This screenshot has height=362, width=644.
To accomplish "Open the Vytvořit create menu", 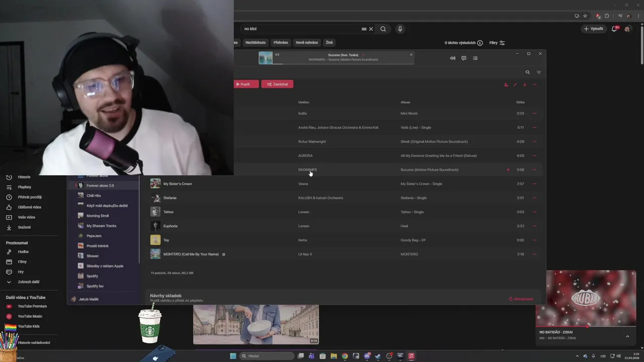I will [x=593, y=29].
